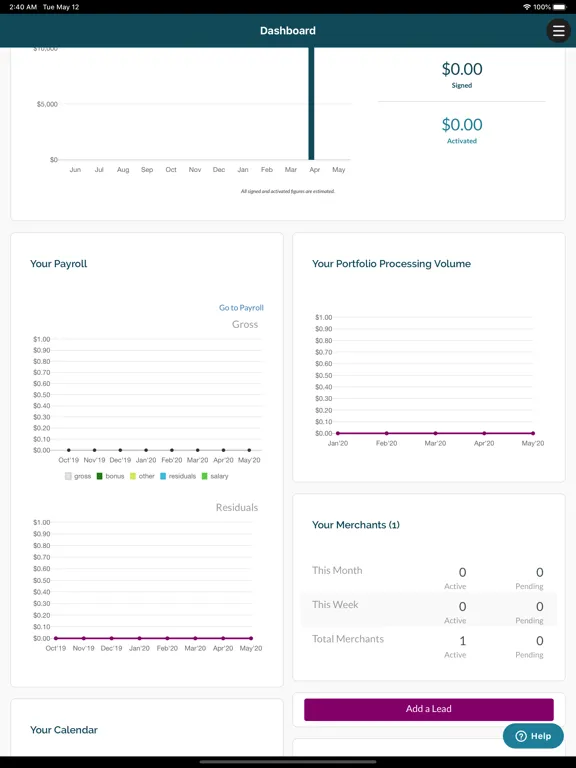Screen dimensions: 576x768
Task: Tap the This Month pending count
Action: tap(539, 572)
